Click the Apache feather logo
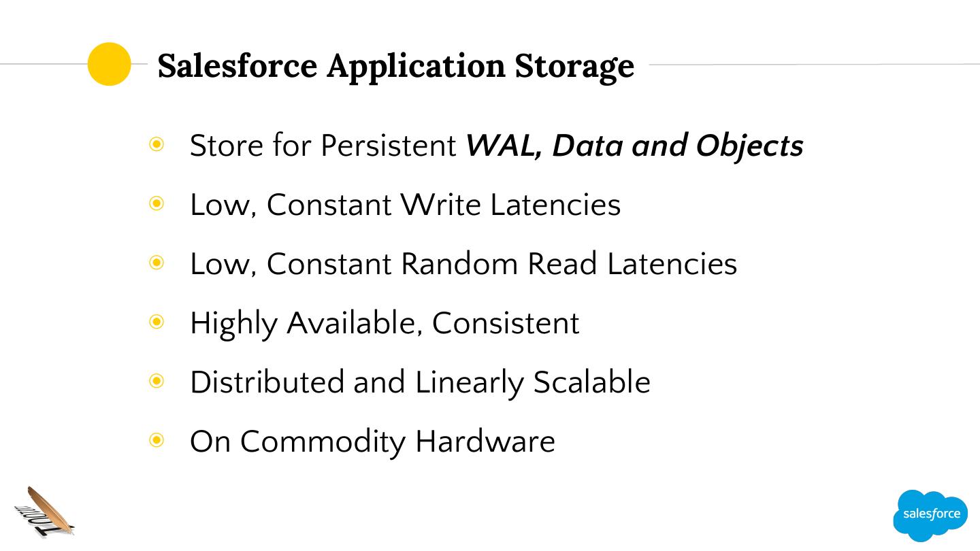The height and width of the screenshot is (551, 980). [x=45, y=512]
